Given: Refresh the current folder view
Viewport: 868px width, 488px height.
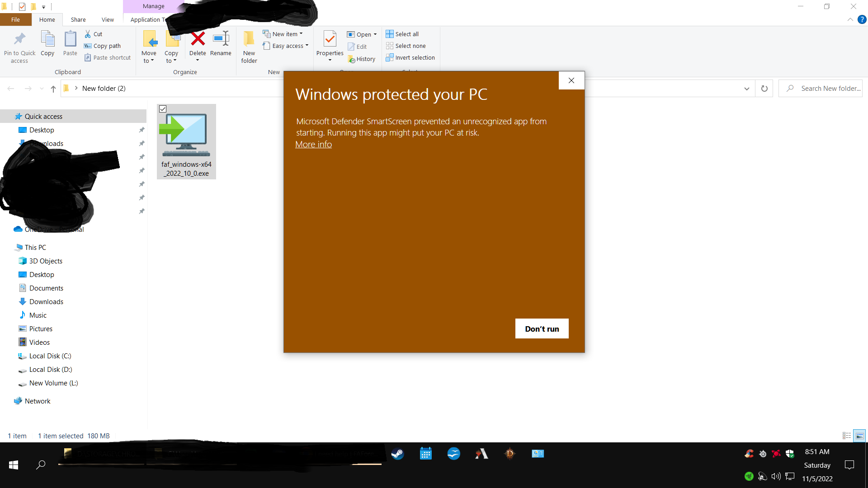Looking at the screenshot, I should click(x=764, y=89).
